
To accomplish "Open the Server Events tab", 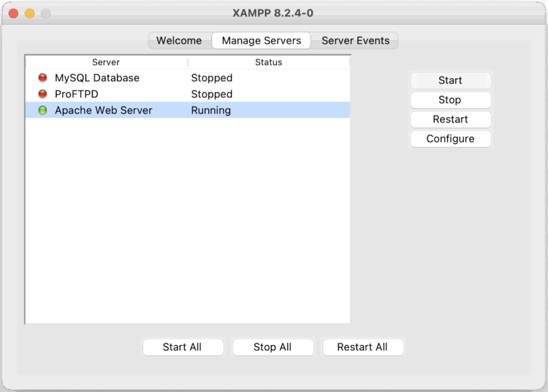I will tap(355, 41).
